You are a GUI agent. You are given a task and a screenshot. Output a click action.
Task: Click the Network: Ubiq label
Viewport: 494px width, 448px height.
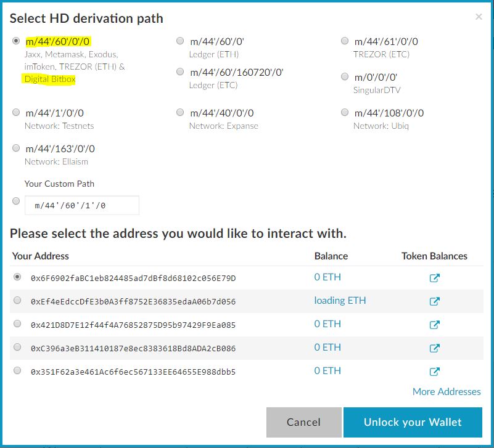coord(381,126)
